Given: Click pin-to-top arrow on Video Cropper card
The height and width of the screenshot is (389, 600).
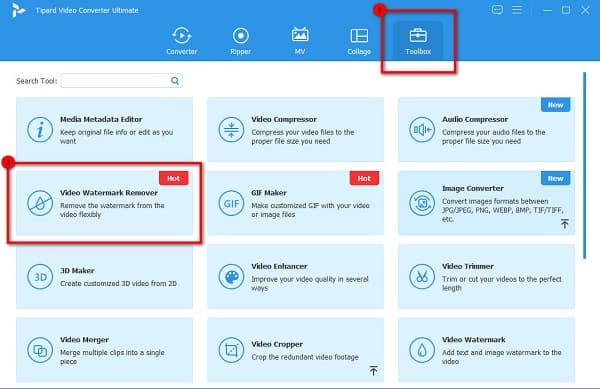Looking at the screenshot, I should 373,370.
